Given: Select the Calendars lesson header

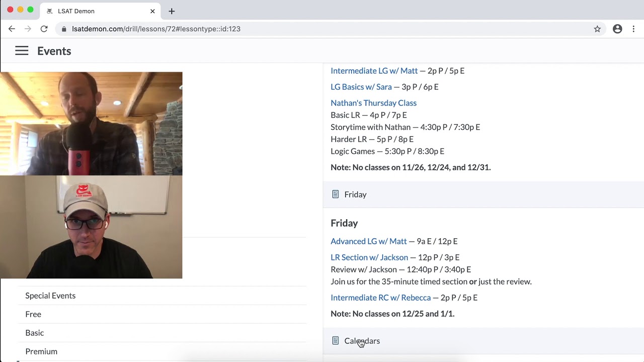Looking at the screenshot, I should pos(484,340).
